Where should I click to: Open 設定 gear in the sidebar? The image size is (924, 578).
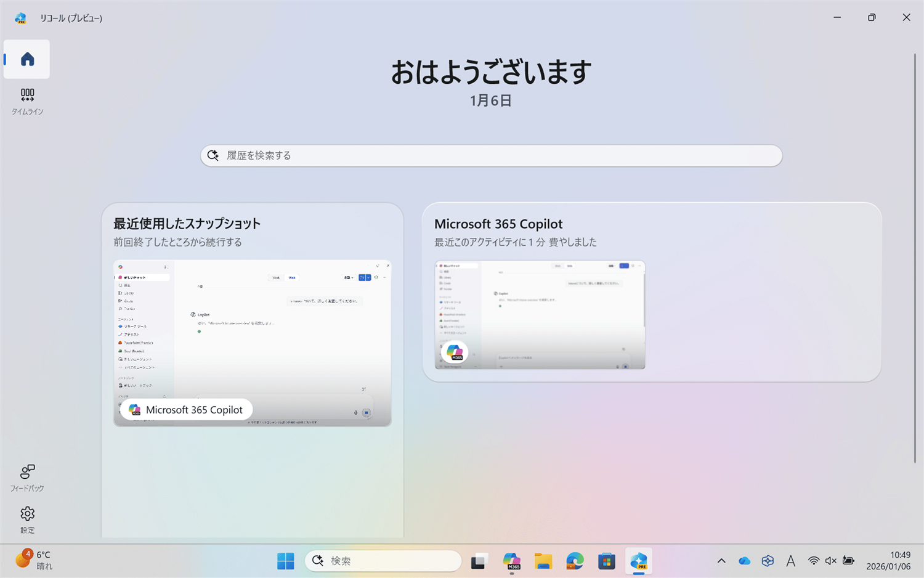coord(27,519)
